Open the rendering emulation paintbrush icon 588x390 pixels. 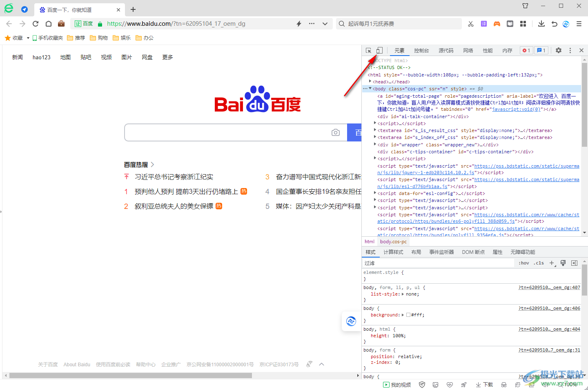563,263
